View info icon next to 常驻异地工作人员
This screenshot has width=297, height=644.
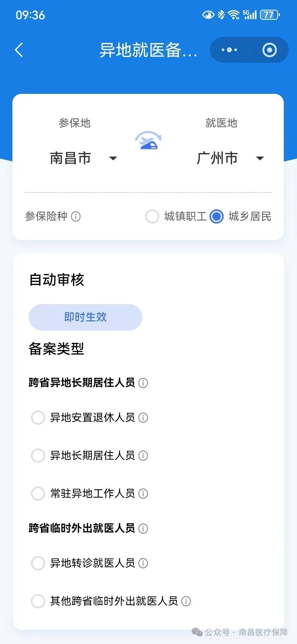143,493
